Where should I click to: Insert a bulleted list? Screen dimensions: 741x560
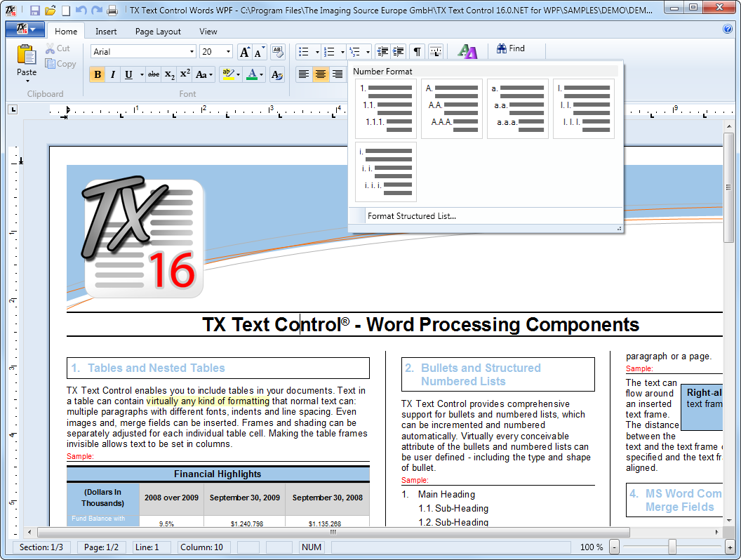coord(305,51)
